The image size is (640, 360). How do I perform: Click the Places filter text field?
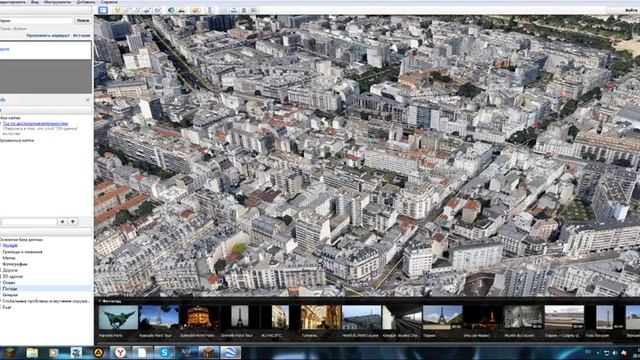coord(29,222)
